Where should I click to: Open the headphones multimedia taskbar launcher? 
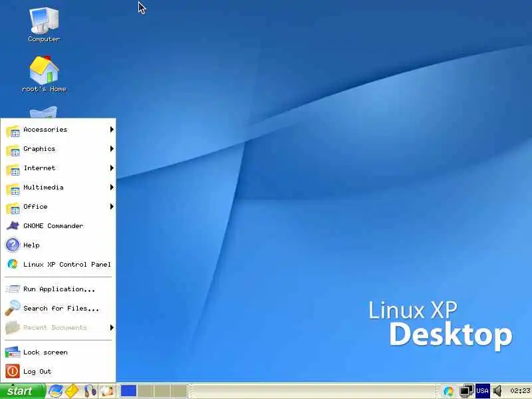(x=90, y=391)
